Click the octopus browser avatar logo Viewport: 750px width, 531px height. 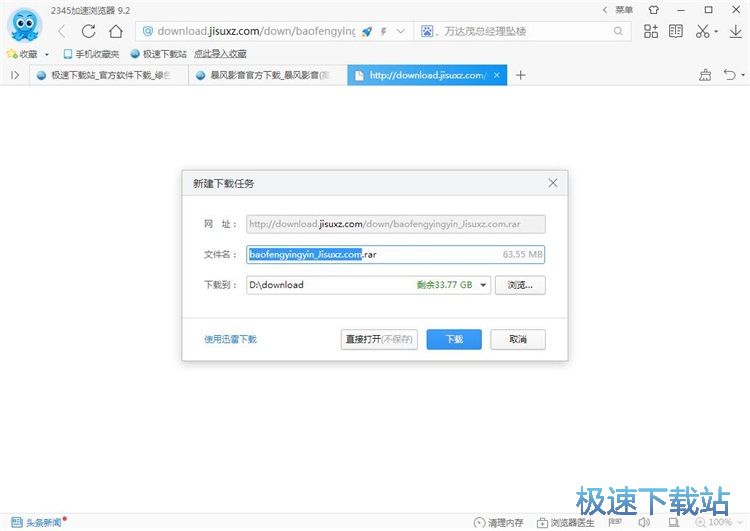25,25
